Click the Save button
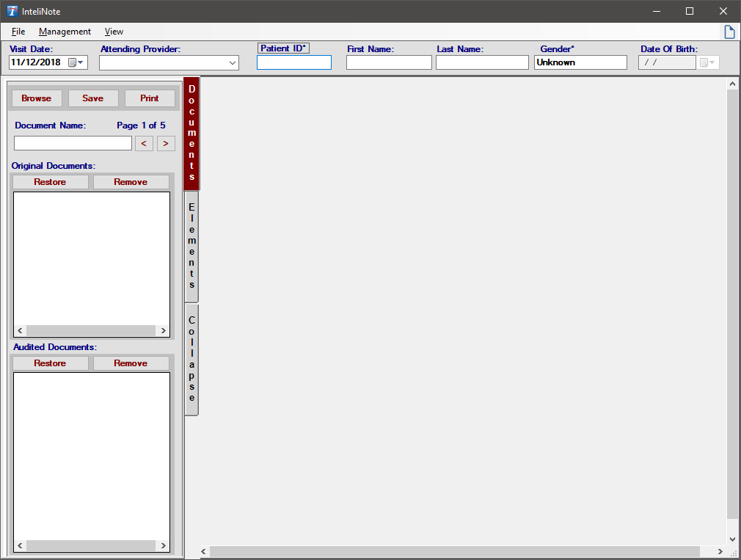741x560 pixels. pos(93,98)
